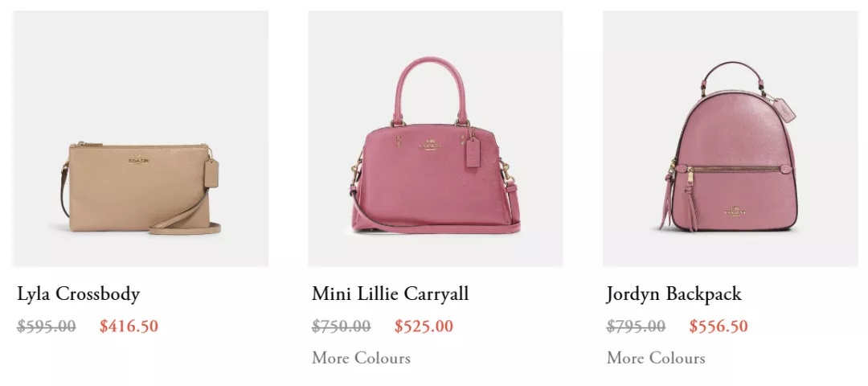
Task: Click the gold Coach logo on tan crossbody
Action: (139, 159)
